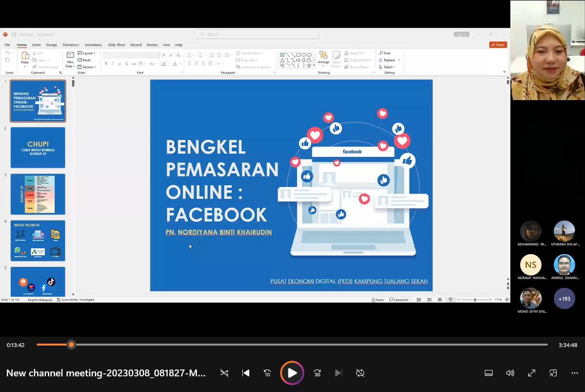
Task: Skip forward 30 seconds
Action: coord(317,373)
